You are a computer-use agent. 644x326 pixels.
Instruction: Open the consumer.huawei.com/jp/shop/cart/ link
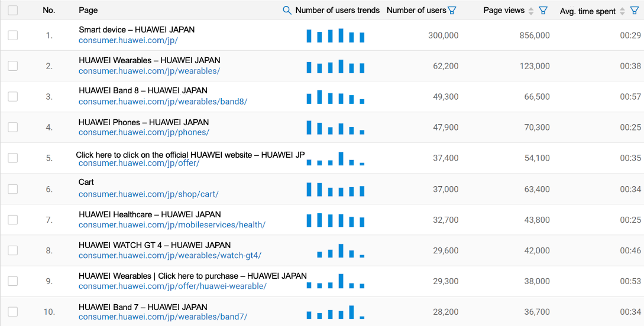click(x=148, y=194)
